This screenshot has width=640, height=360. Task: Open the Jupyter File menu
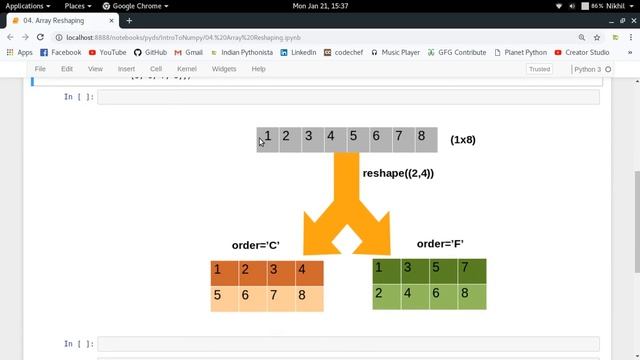[40, 69]
